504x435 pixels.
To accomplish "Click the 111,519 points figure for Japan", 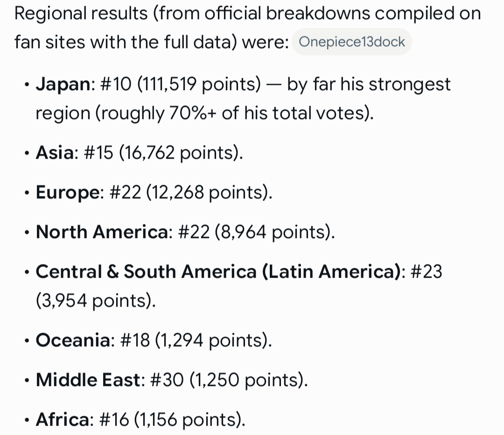I will pyautogui.click(x=199, y=84).
